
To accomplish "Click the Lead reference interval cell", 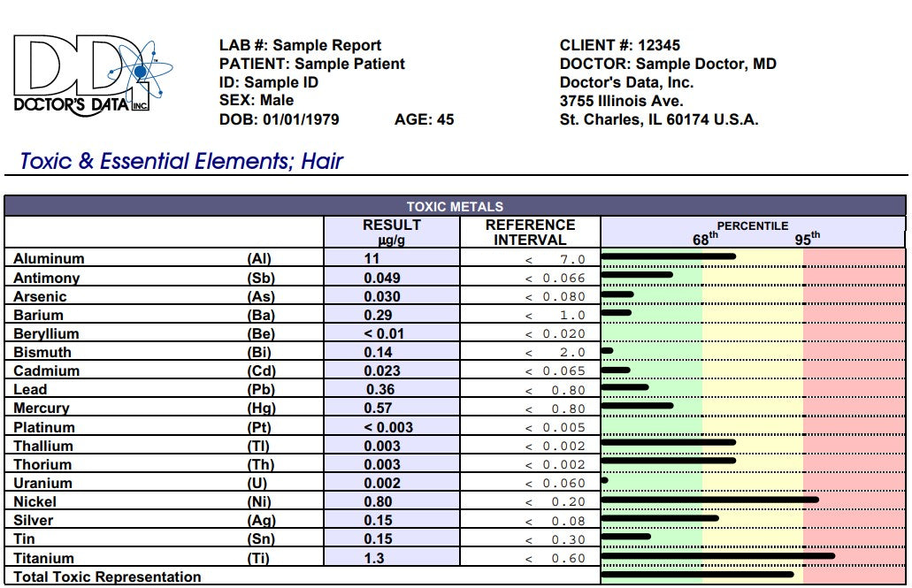I will click(x=528, y=389).
